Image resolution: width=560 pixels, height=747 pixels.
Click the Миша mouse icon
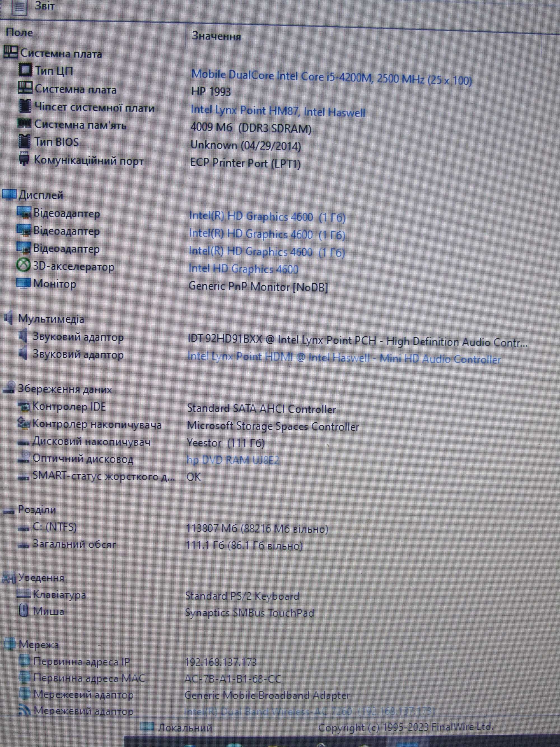point(23,611)
